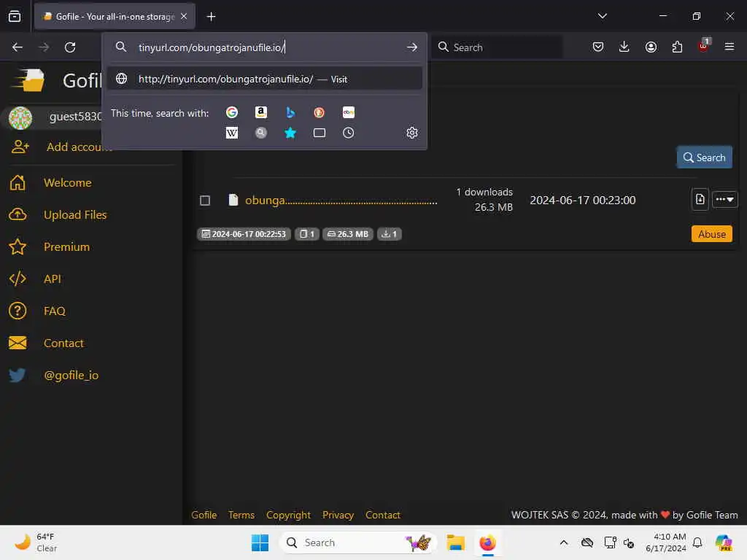747x560 pixels.
Task: Search with Google icon
Action: [x=232, y=112]
